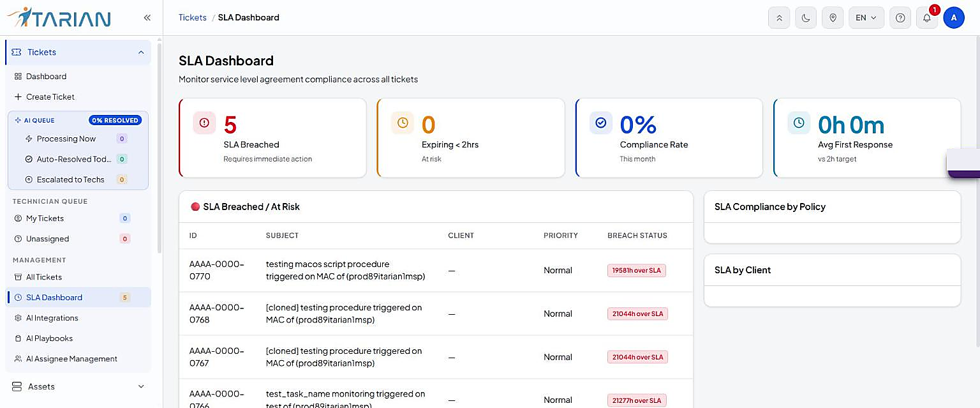Click the Compliance Rate checkmark icon
Screen dimensions: 980x408
[x=601, y=123]
